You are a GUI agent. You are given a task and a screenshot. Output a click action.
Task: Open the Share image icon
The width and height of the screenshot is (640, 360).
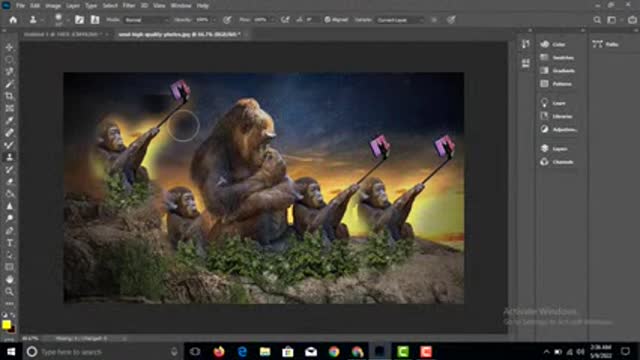click(632, 20)
